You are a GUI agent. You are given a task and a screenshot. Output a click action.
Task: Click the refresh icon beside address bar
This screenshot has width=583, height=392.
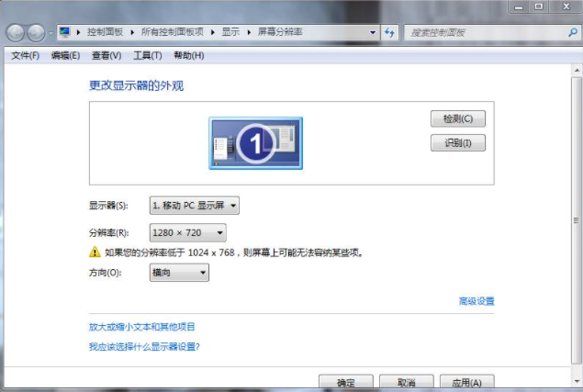click(390, 32)
